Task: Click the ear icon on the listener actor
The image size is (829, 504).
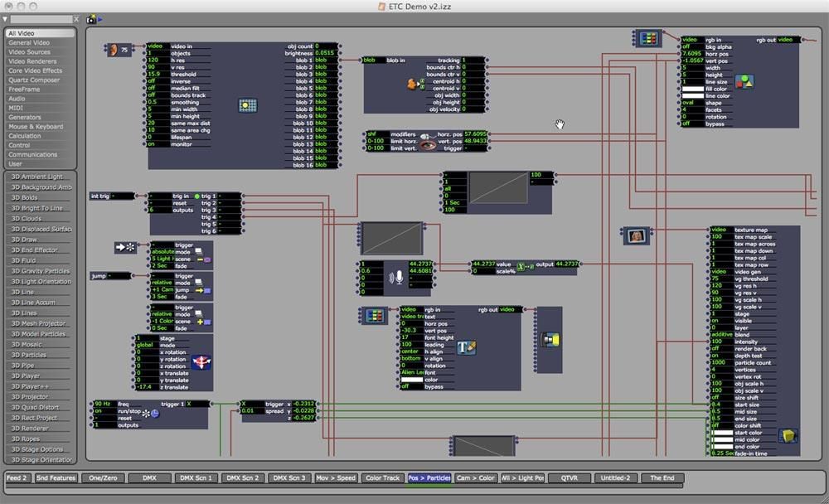Action: (x=114, y=50)
